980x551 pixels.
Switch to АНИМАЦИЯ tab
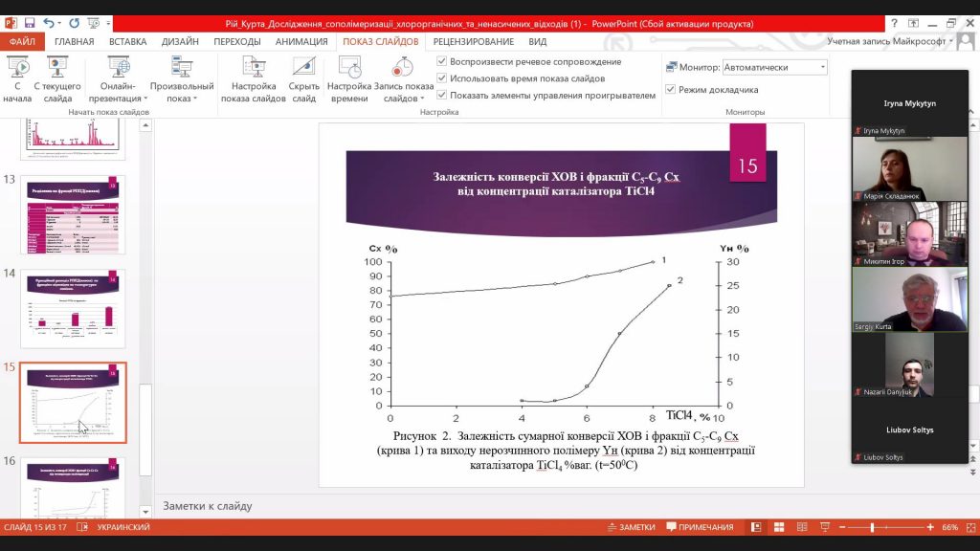[x=301, y=42]
